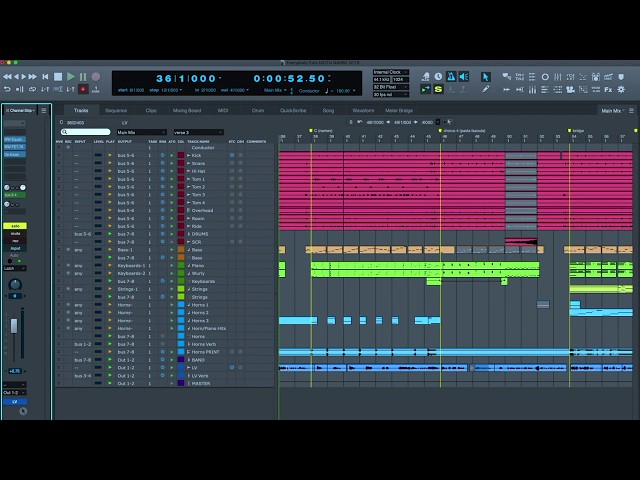Open the 32 Bit Float dropdown
Screen dimensions: 640x480
[391, 87]
